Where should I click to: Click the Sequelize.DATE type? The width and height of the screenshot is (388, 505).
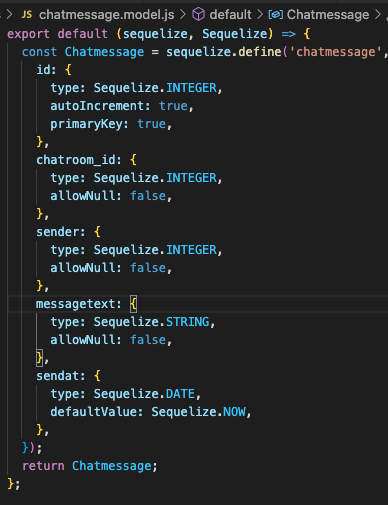click(x=144, y=394)
